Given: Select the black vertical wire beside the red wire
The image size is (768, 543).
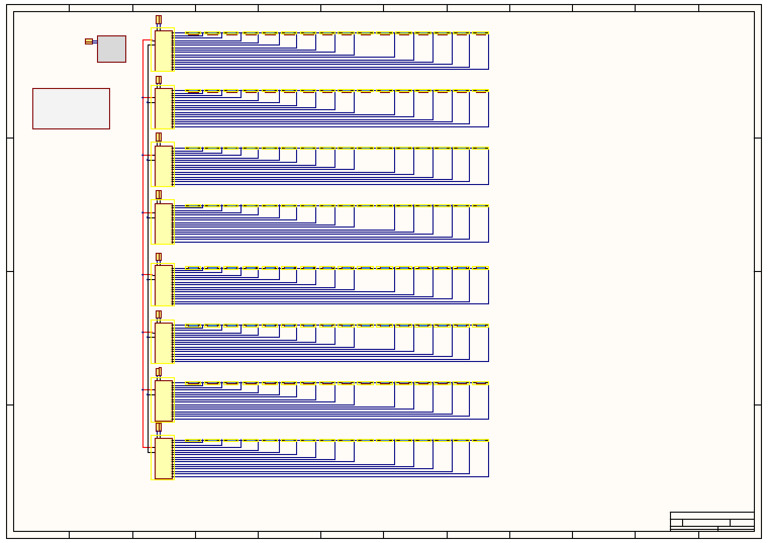Looking at the screenshot, I should 148,248.
